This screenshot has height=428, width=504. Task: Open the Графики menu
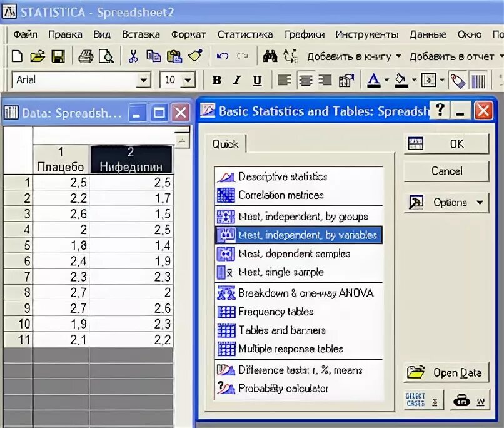click(305, 34)
